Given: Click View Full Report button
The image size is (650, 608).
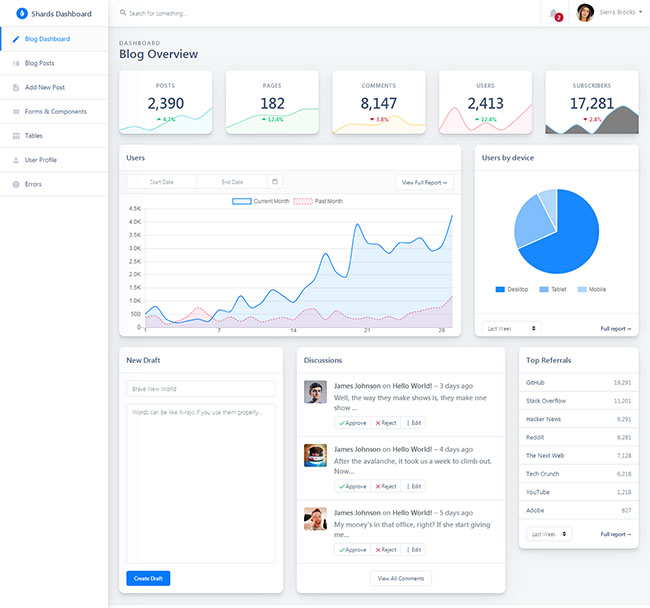Looking at the screenshot, I should coord(425,182).
